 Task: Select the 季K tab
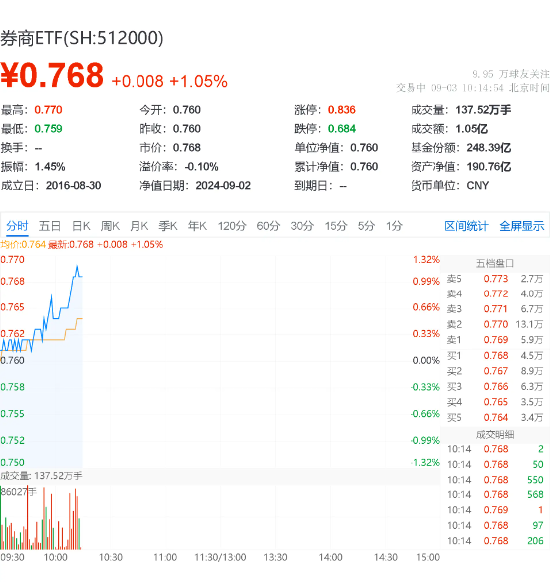click(x=168, y=226)
